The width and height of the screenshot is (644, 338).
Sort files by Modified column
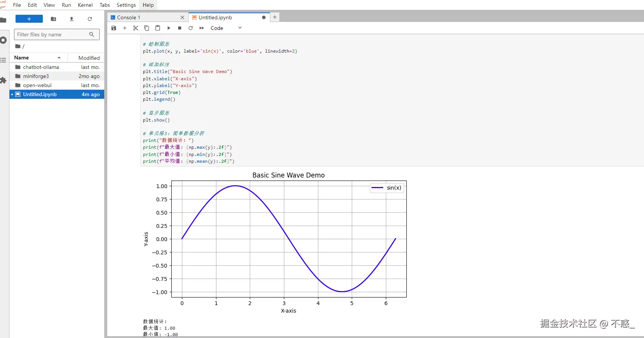(89, 58)
